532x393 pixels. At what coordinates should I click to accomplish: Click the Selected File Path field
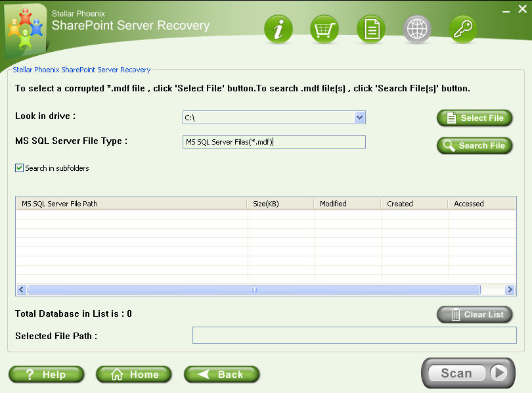[x=355, y=335]
